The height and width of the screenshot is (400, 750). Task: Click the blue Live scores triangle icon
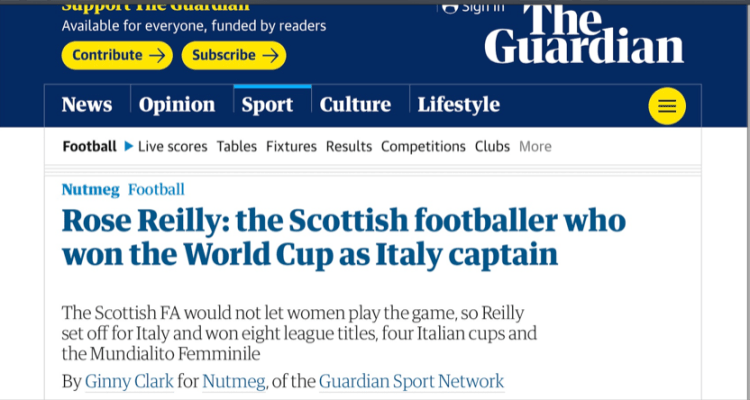[x=128, y=146]
